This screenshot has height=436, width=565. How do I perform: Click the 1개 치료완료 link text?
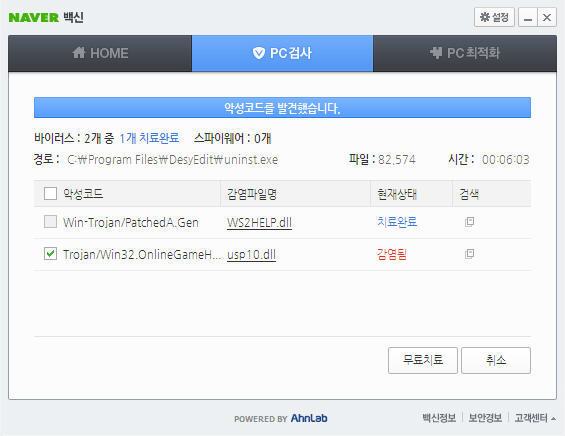click(149, 138)
